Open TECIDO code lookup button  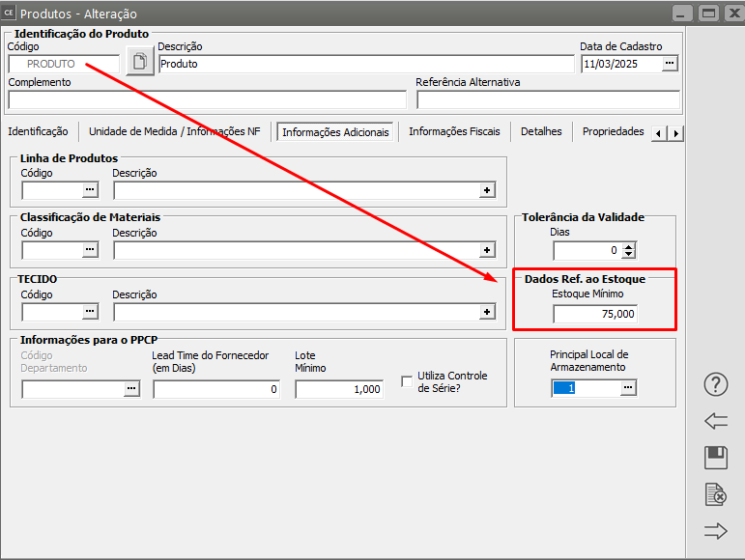click(x=90, y=311)
